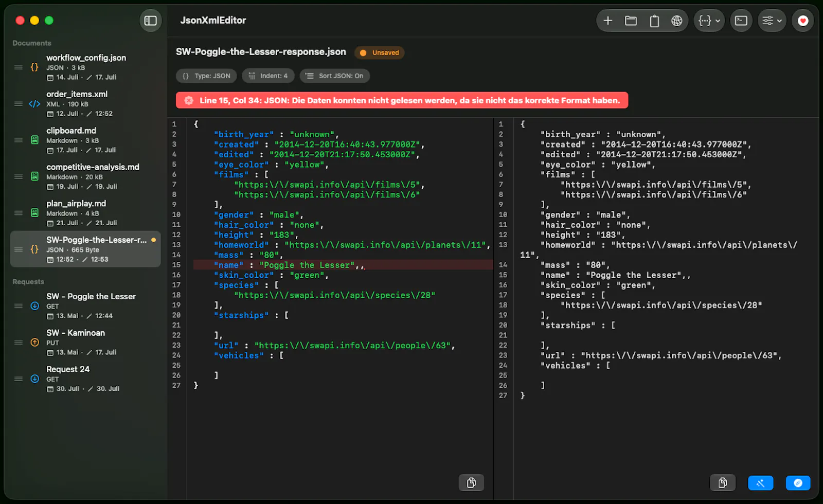Open plan_airplay.md document
The image size is (823, 504).
point(85,213)
